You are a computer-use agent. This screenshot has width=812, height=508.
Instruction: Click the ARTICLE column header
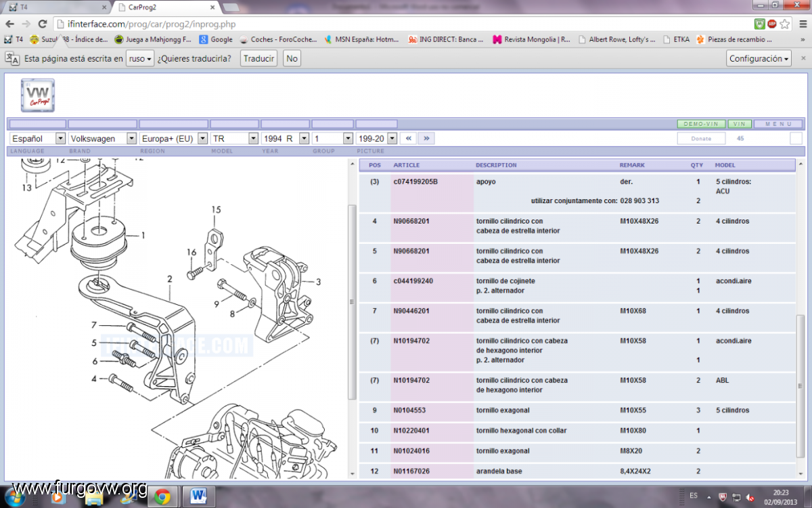pyautogui.click(x=407, y=165)
